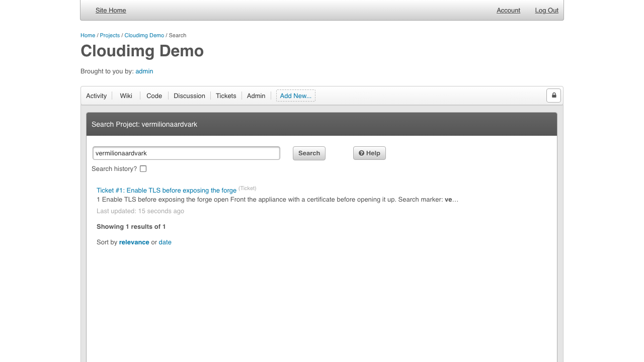Viewport: 644px width, 362px height.
Task: Click the Search button
Action: [309, 153]
